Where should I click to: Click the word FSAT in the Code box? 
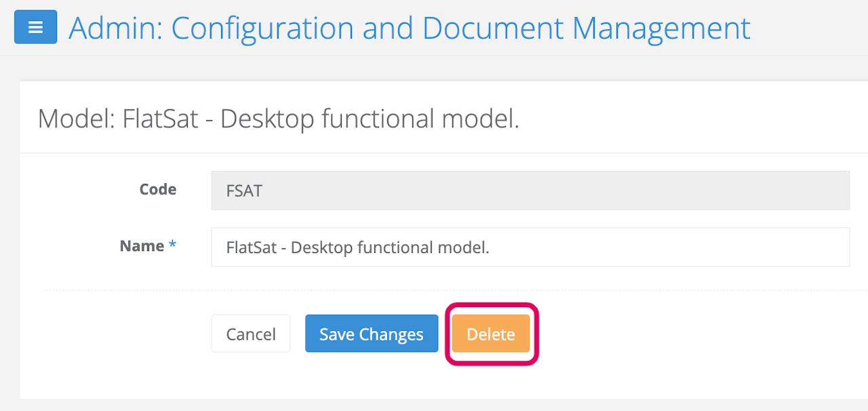244,191
